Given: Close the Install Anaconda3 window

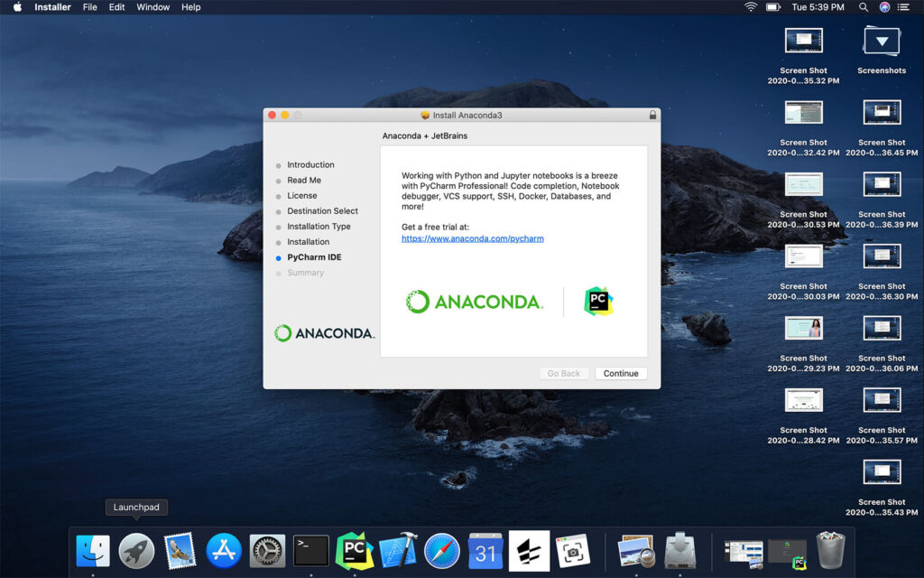Looking at the screenshot, I should pyautogui.click(x=272, y=115).
